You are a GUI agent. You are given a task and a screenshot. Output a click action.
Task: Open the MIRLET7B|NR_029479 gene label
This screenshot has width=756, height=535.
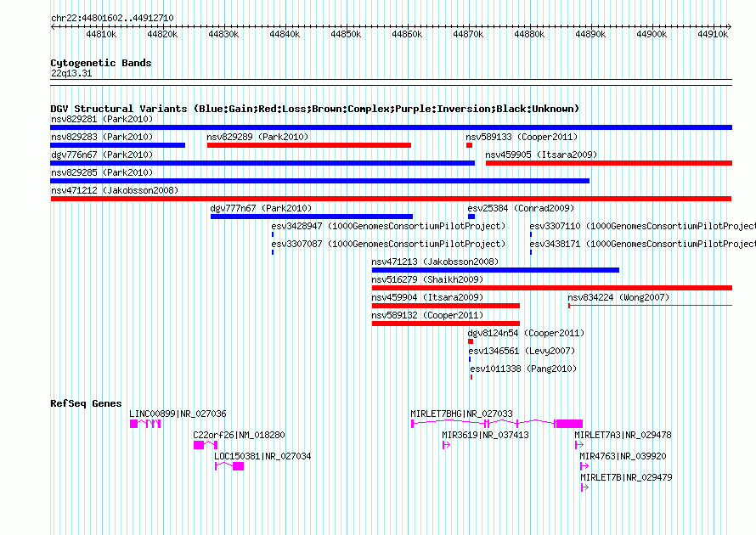click(626, 477)
